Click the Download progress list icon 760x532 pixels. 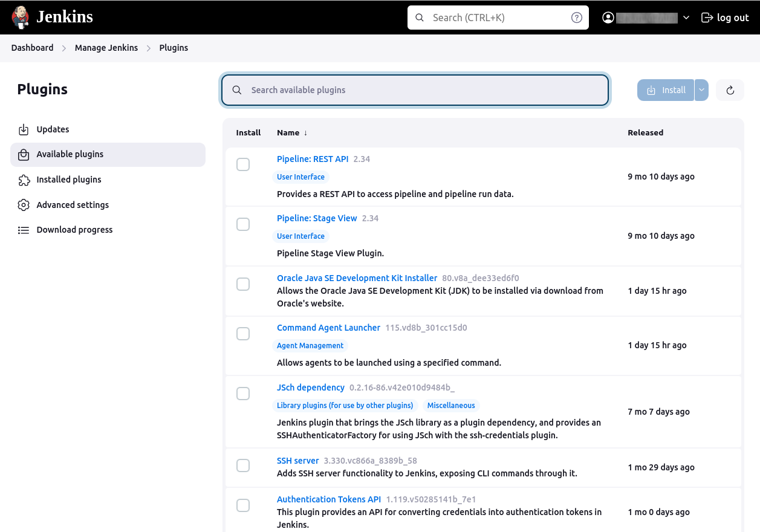coord(24,230)
